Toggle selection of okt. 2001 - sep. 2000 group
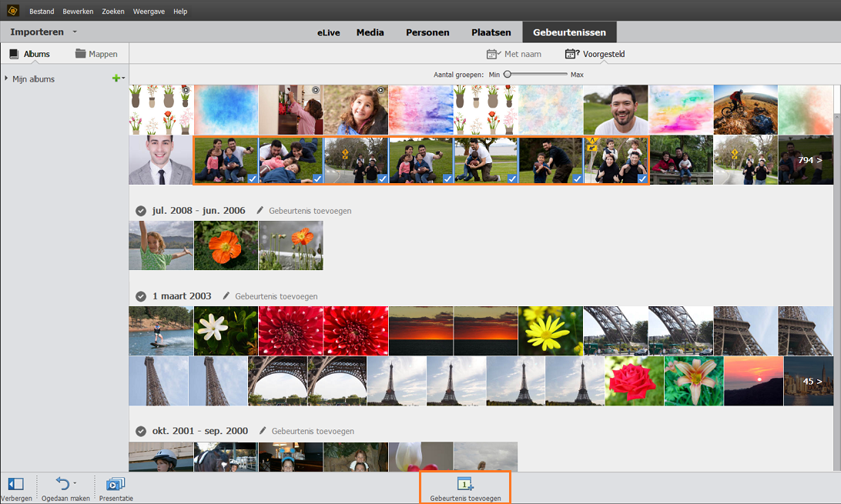The width and height of the screenshot is (841, 504). [140, 431]
